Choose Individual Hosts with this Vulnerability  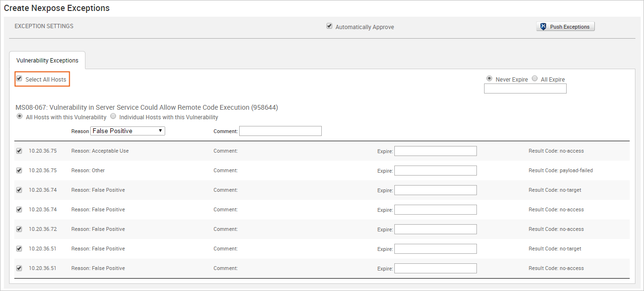[113, 116]
